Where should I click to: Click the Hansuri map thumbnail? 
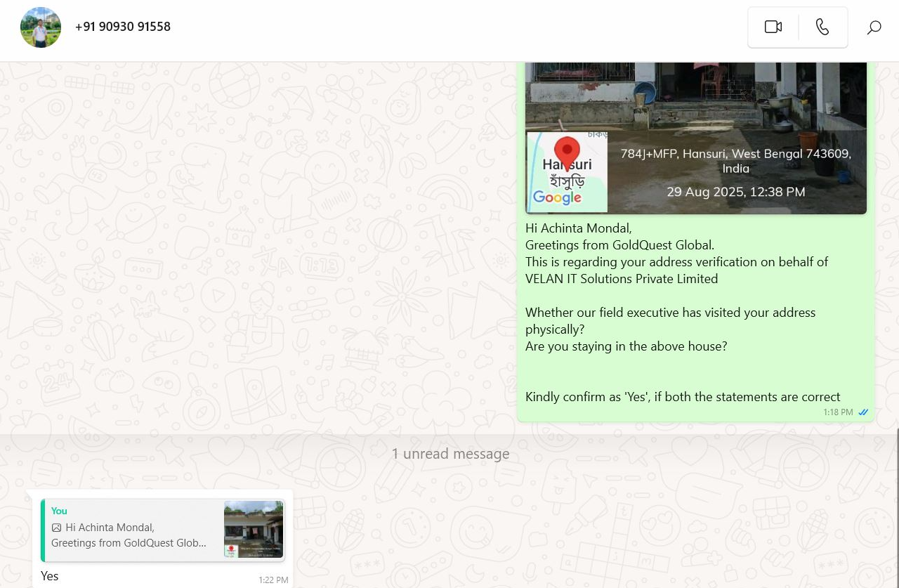(567, 172)
